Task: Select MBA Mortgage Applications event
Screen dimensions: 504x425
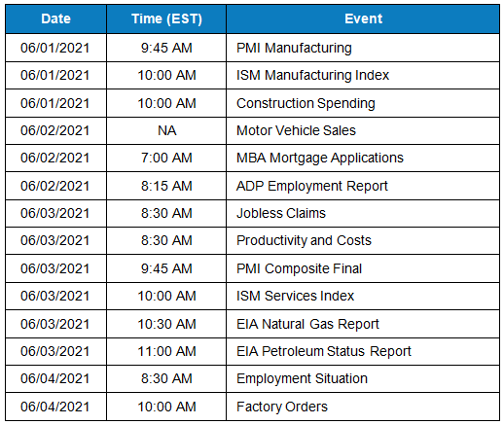Action: point(363,158)
